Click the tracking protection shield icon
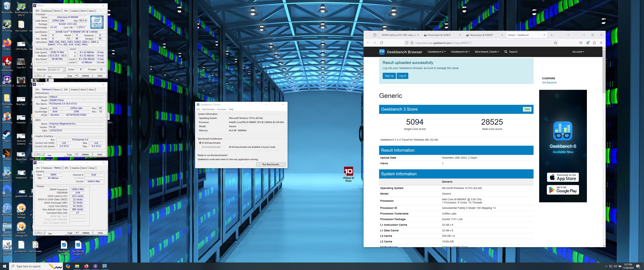 click(x=407, y=43)
